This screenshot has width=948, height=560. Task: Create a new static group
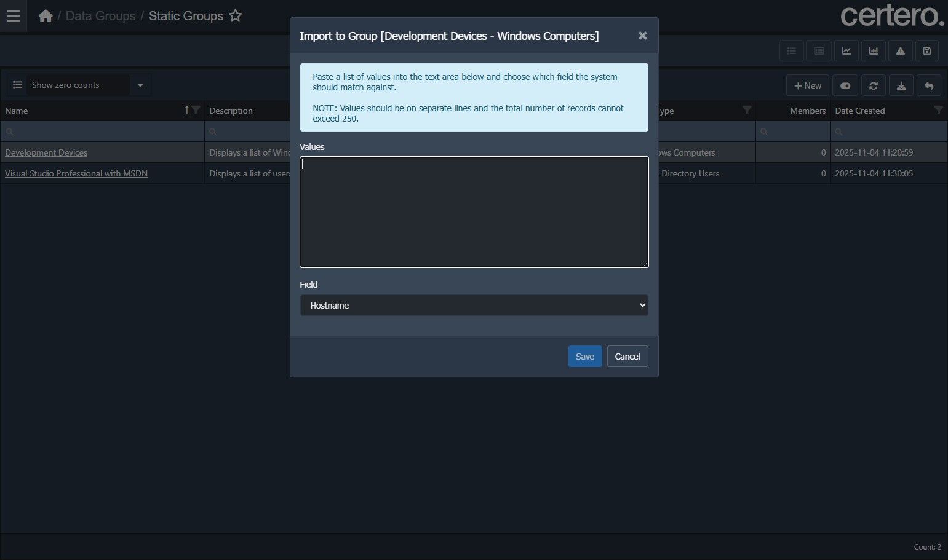coord(808,85)
